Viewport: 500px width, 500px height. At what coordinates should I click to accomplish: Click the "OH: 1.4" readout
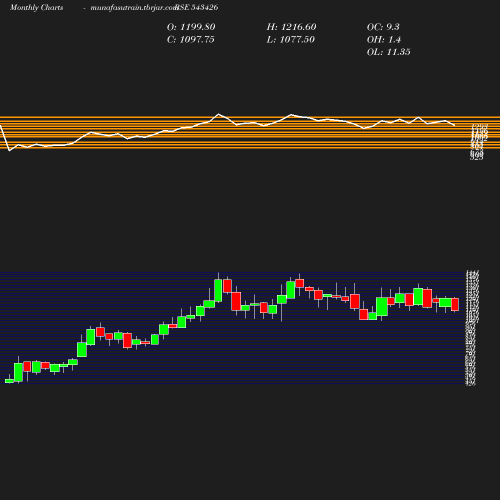click(x=384, y=40)
